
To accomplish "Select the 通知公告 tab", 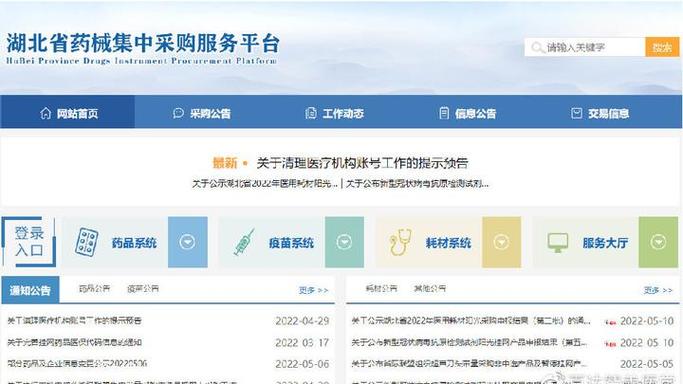I will pyautogui.click(x=30, y=290).
